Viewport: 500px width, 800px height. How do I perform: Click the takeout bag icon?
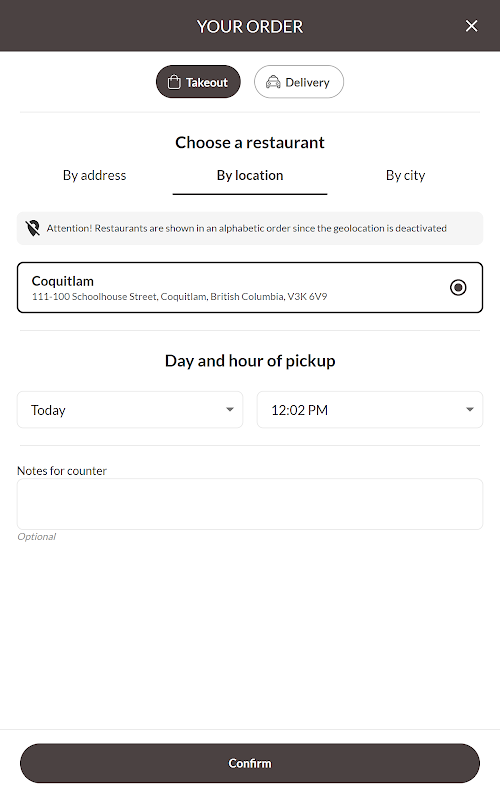pos(174,82)
